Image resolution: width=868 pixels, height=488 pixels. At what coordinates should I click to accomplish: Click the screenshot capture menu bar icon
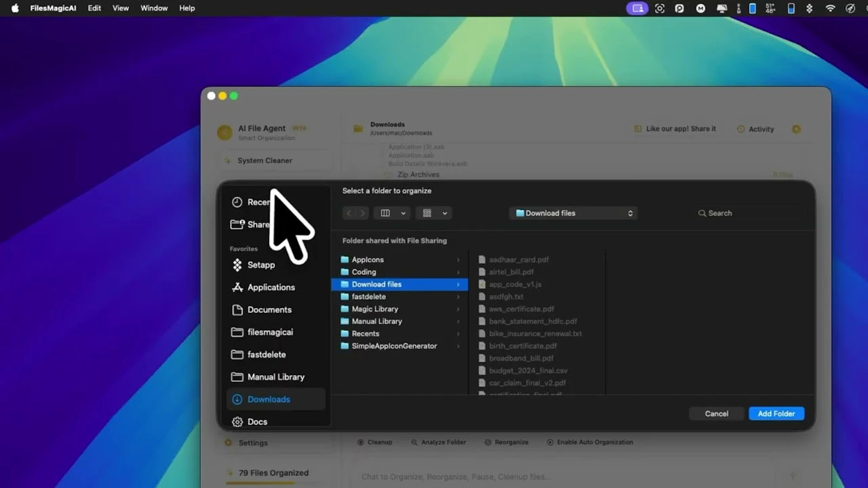(x=660, y=8)
